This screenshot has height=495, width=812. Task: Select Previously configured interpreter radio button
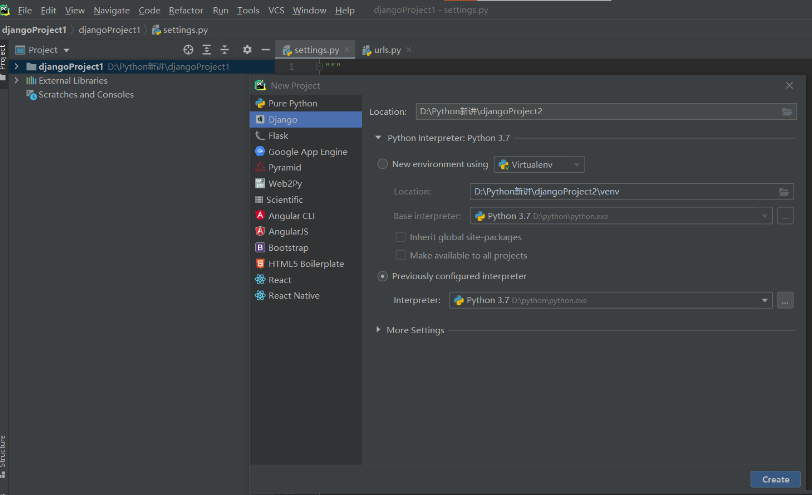[382, 276]
